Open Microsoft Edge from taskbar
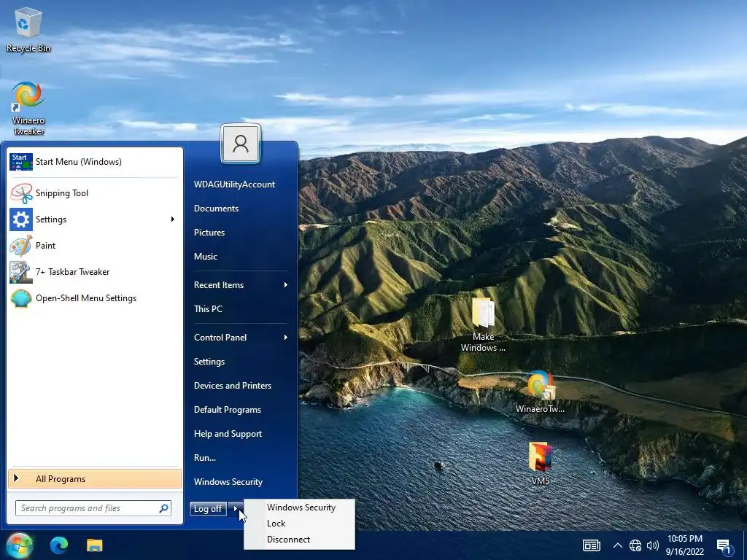747x560 pixels. 59,545
